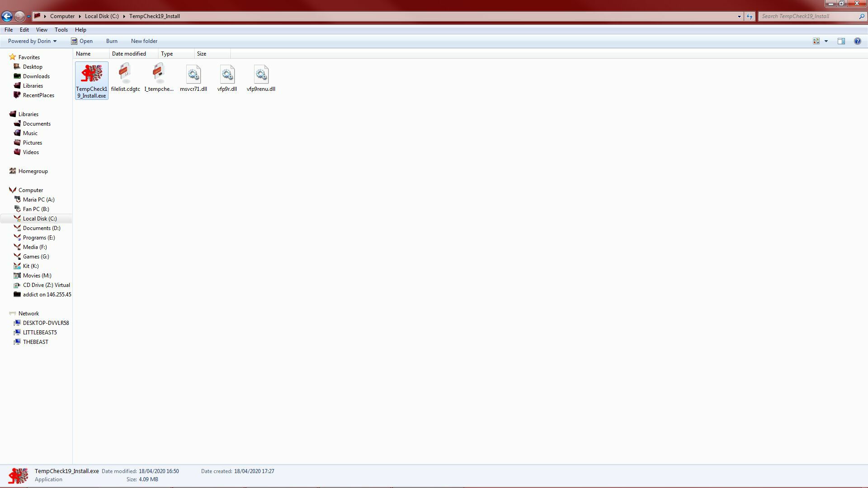Open the View menu
This screenshot has height=488, width=868.
[42, 30]
